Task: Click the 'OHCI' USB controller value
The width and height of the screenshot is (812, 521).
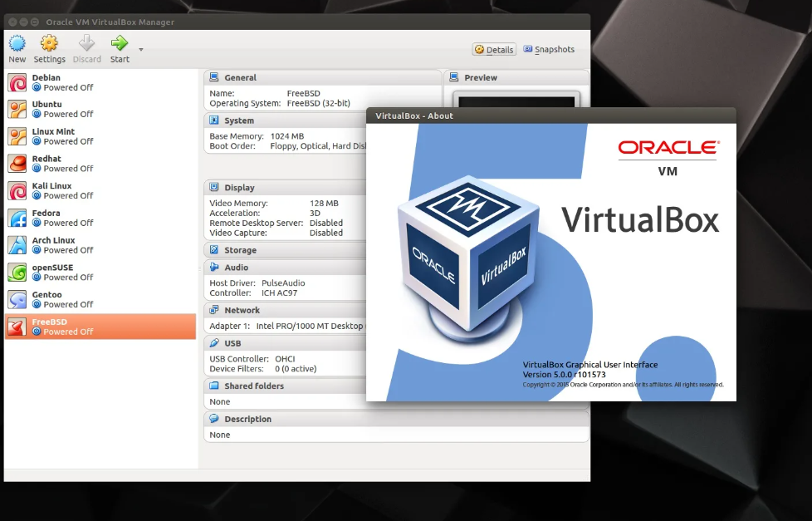Action: click(x=285, y=359)
